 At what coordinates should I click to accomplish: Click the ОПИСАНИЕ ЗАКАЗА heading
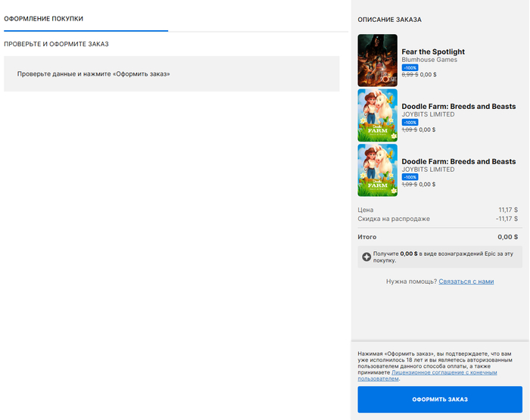click(x=389, y=20)
